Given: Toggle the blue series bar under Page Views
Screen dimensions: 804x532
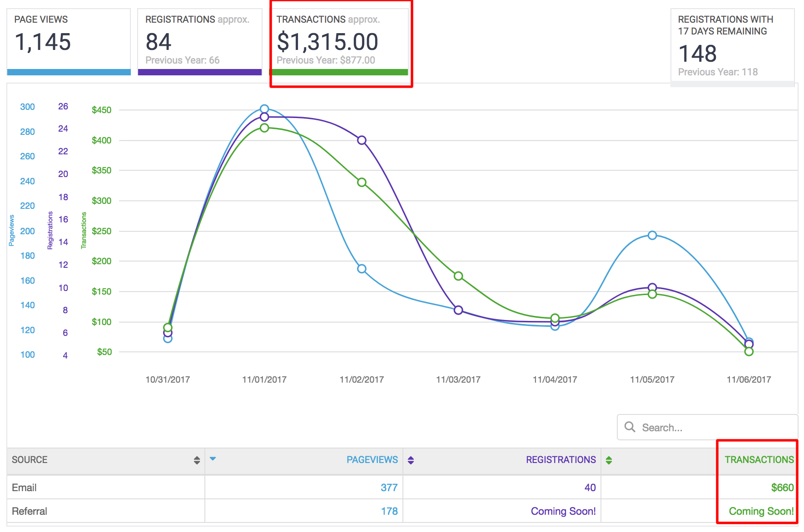Looking at the screenshot, I should coord(68,72).
